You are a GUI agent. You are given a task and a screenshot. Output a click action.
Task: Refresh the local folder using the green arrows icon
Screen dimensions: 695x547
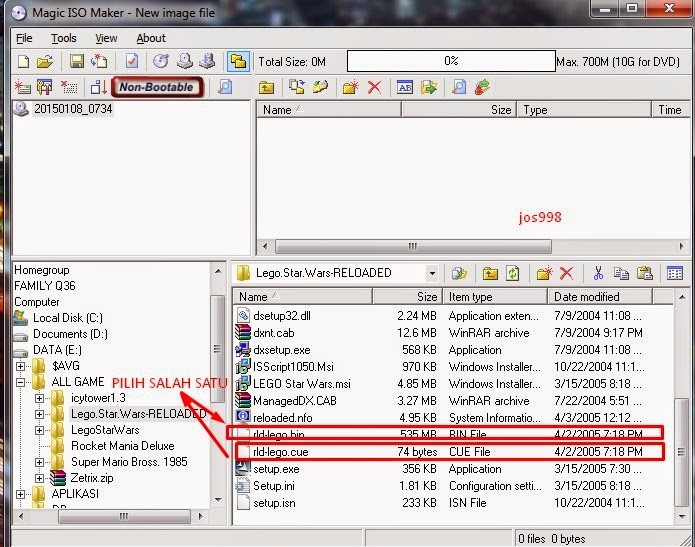pyautogui.click(x=513, y=274)
